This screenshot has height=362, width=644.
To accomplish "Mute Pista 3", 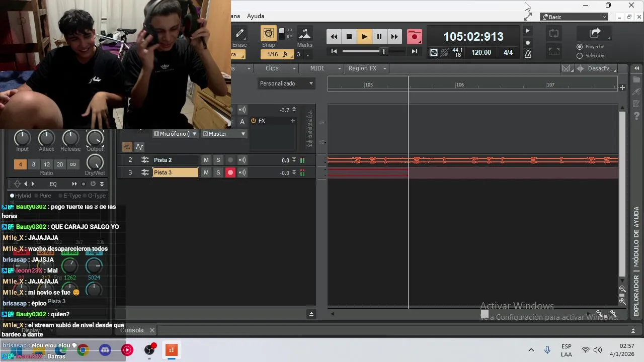I will pos(206,172).
